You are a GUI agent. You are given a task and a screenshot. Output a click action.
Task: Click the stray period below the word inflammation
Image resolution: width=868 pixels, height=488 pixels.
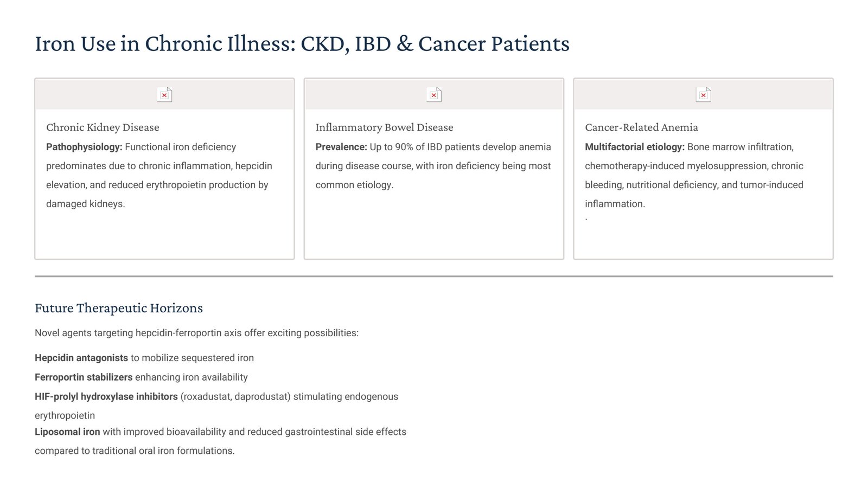[586, 220]
